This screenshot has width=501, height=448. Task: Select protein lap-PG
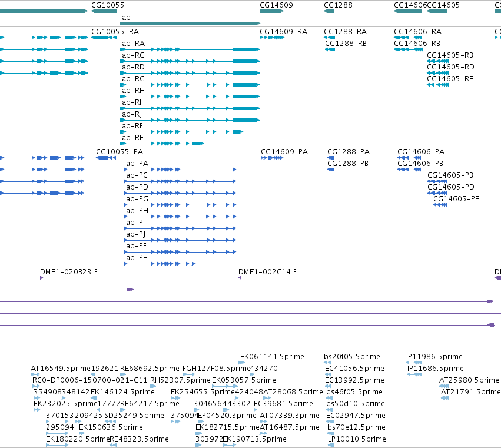click(x=136, y=199)
